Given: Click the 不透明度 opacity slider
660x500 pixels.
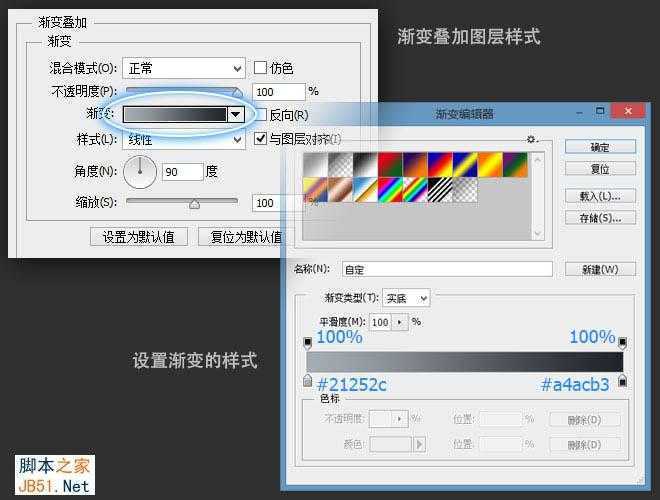Looking at the screenshot, I should 184,91.
